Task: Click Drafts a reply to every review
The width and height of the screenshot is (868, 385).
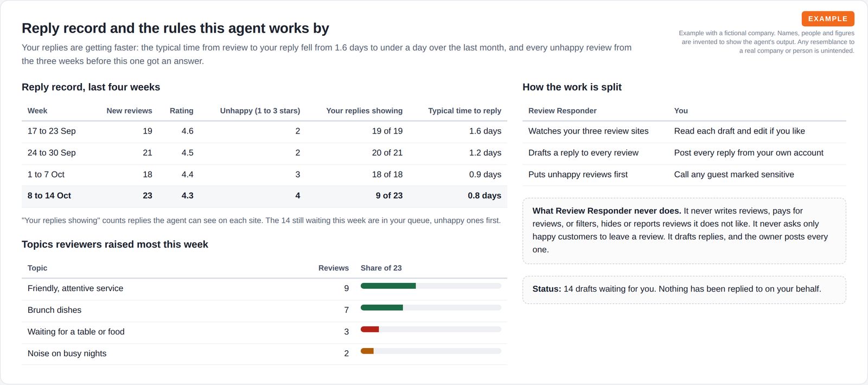Action: (x=583, y=153)
